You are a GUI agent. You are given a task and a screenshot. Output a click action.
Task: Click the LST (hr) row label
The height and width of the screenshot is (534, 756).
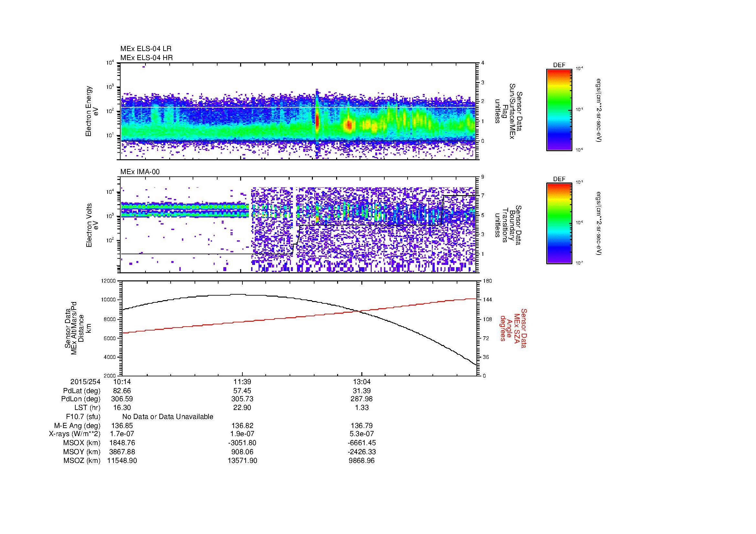87,408
